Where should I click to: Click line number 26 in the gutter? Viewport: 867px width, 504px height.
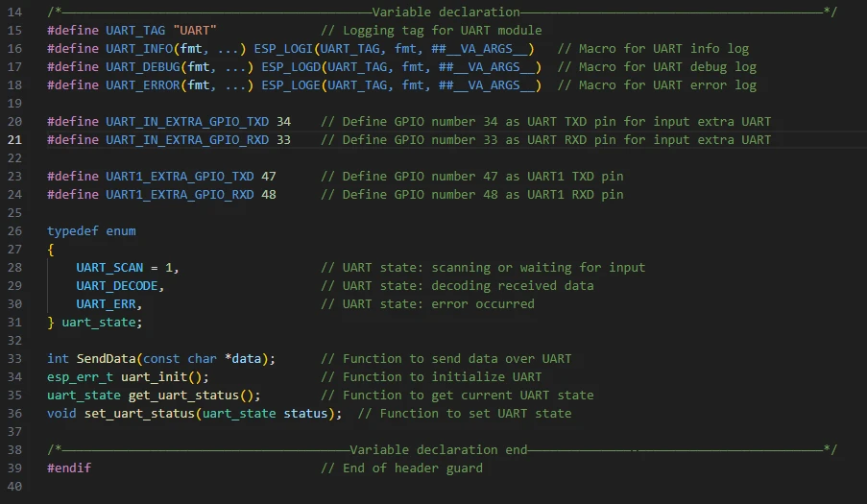[x=14, y=231]
